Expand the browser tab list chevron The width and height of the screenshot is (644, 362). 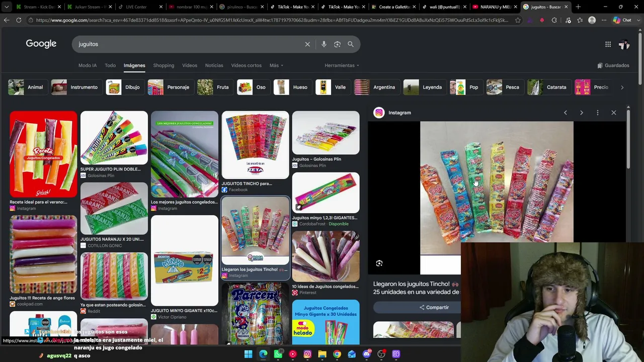7,7
